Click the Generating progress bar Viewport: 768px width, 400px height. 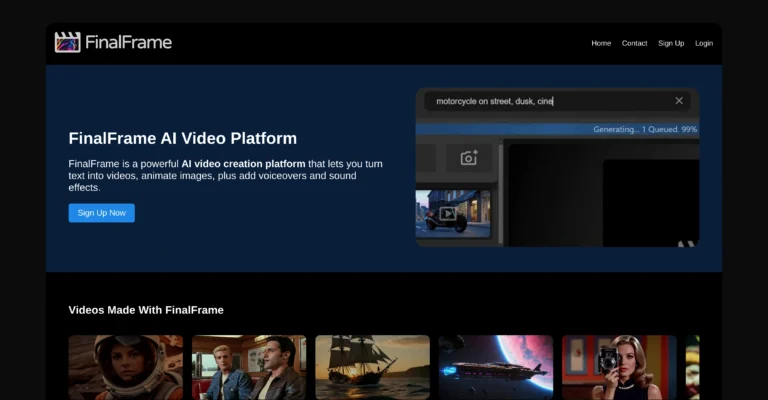tap(557, 129)
